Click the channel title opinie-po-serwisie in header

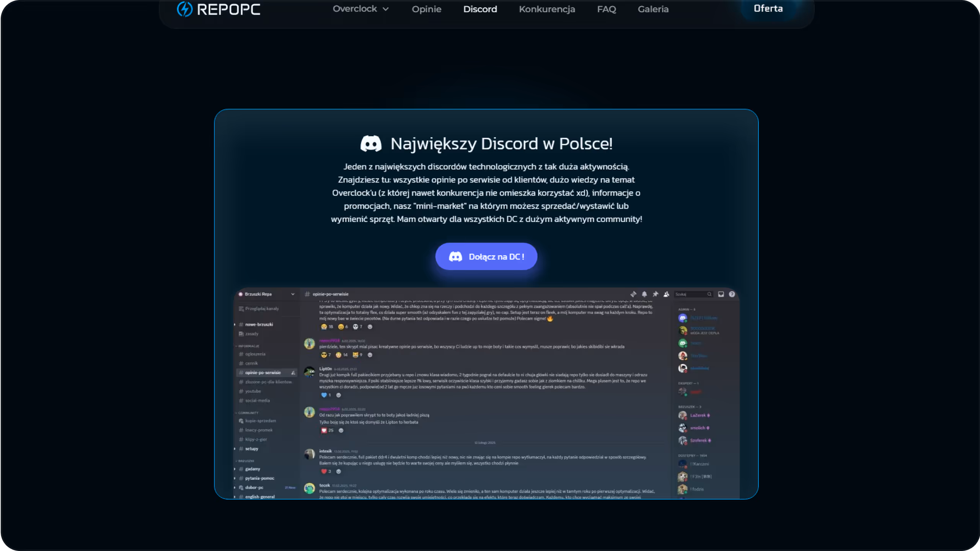330,294
